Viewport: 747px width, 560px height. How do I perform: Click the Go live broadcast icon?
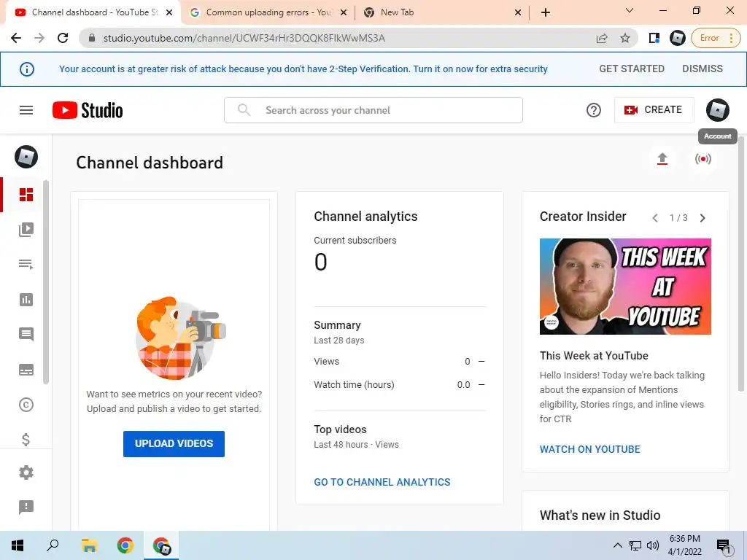point(703,158)
